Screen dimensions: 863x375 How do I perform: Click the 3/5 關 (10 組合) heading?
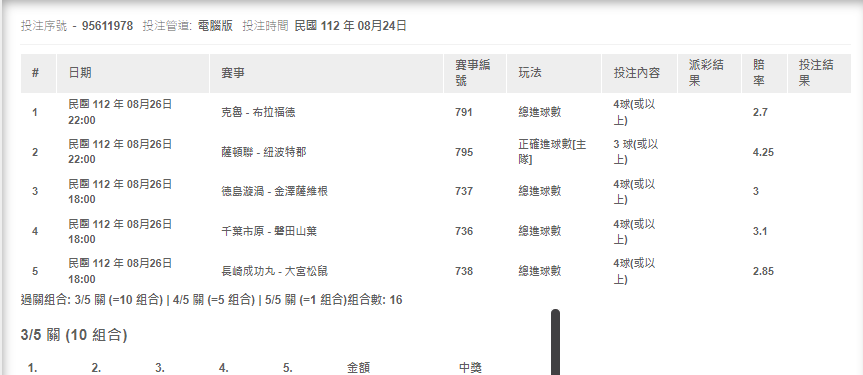point(74,335)
